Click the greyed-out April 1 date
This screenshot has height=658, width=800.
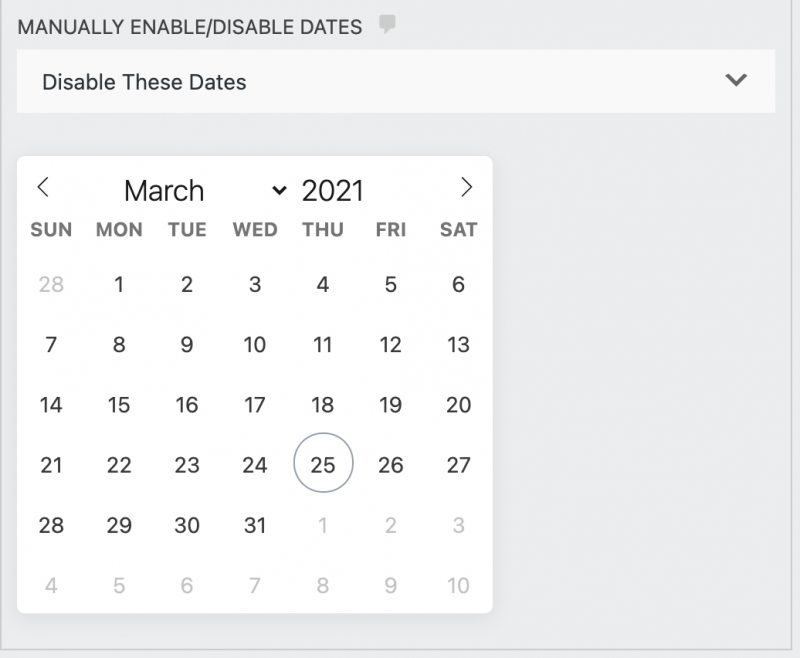[x=323, y=524]
